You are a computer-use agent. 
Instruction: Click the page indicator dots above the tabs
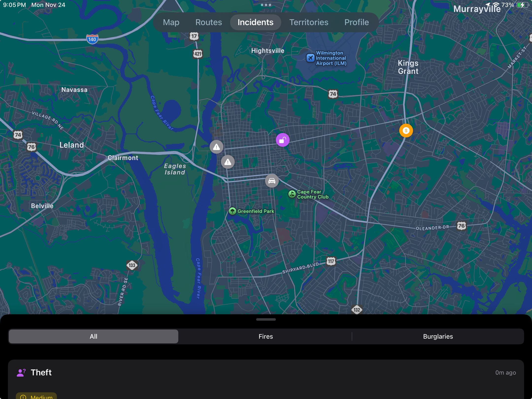pos(266,5)
